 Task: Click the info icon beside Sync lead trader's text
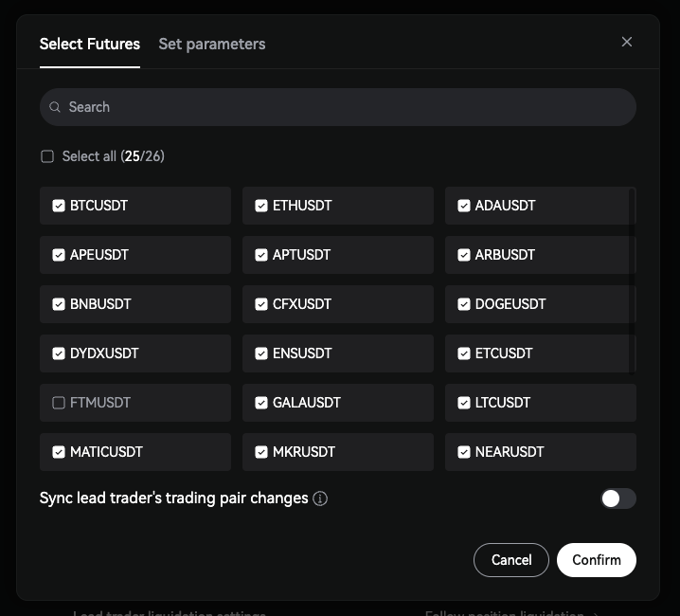tap(320, 498)
